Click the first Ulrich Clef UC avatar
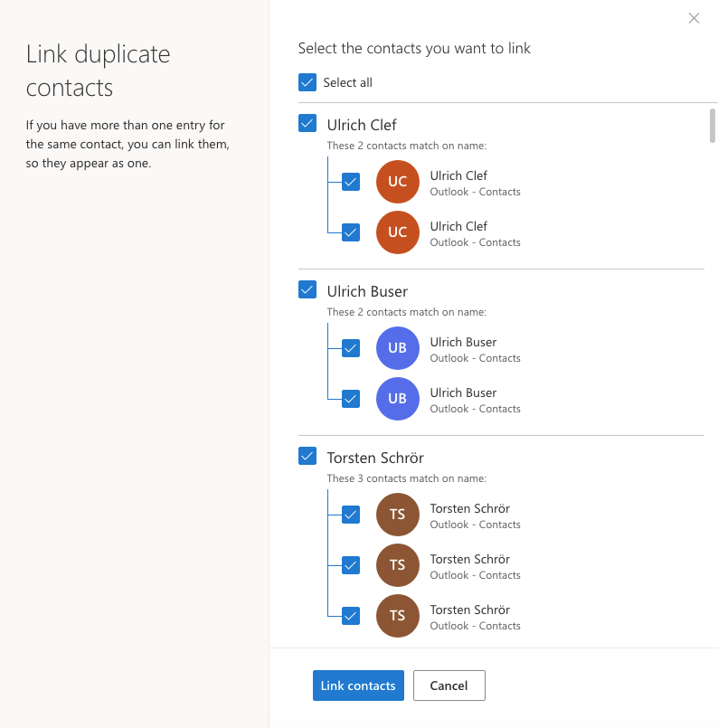Screen dimensions: 718x728 pos(397,182)
